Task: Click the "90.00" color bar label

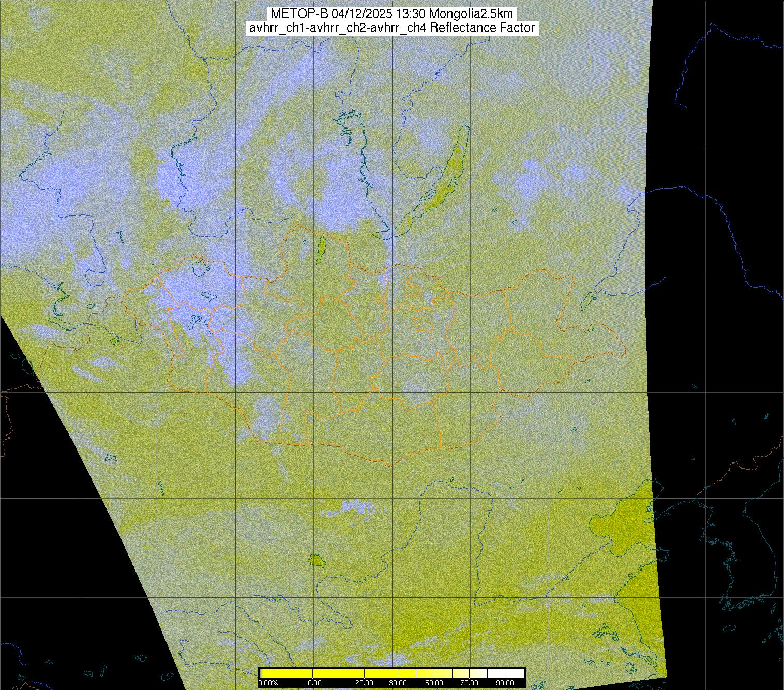Action: tap(505, 683)
